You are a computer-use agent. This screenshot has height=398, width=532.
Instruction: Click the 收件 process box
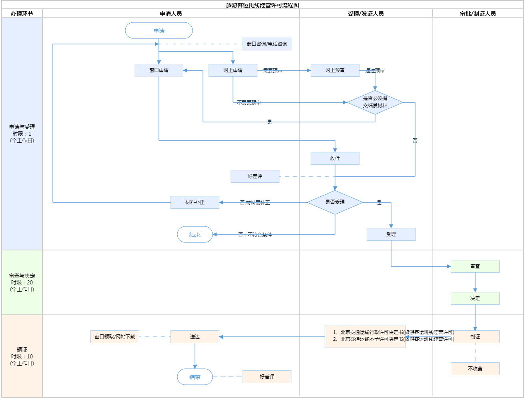click(335, 158)
